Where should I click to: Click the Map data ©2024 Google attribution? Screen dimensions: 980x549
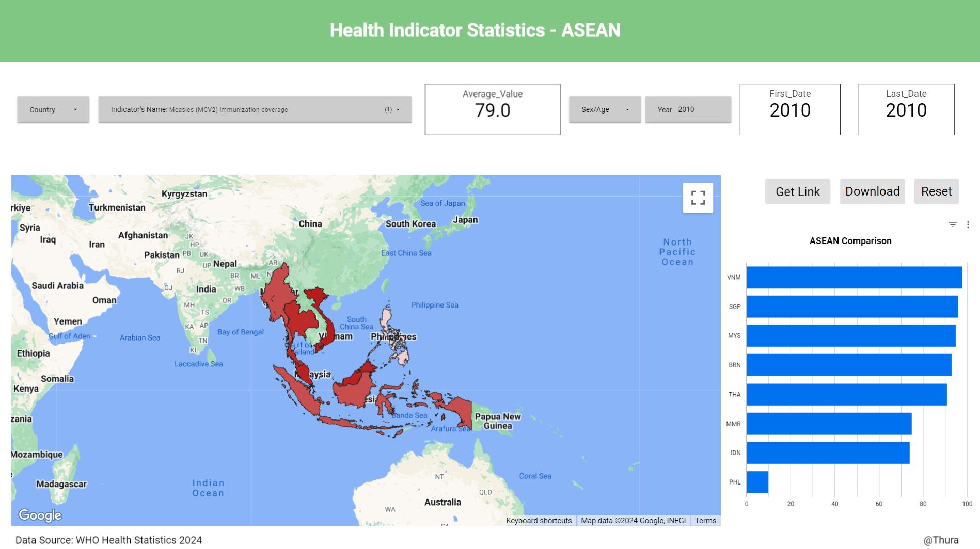pos(633,521)
